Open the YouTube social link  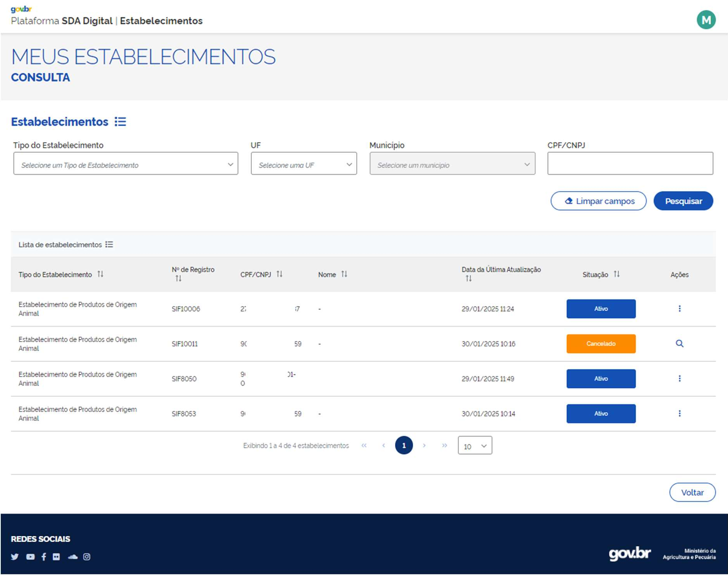(x=30, y=557)
